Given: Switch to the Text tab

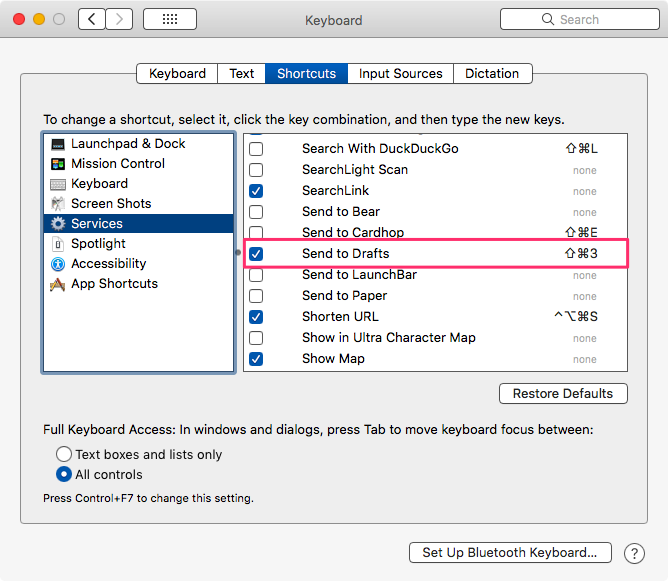Looking at the screenshot, I should point(242,74).
